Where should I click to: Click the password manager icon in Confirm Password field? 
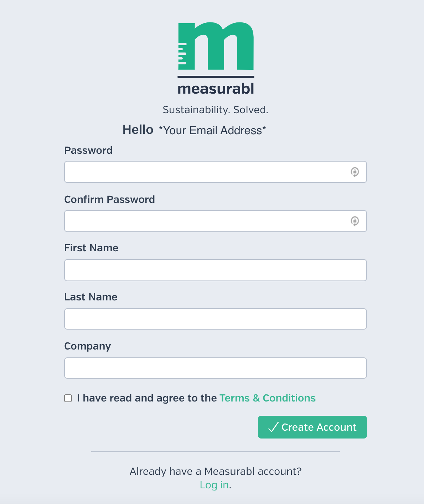[355, 221]
